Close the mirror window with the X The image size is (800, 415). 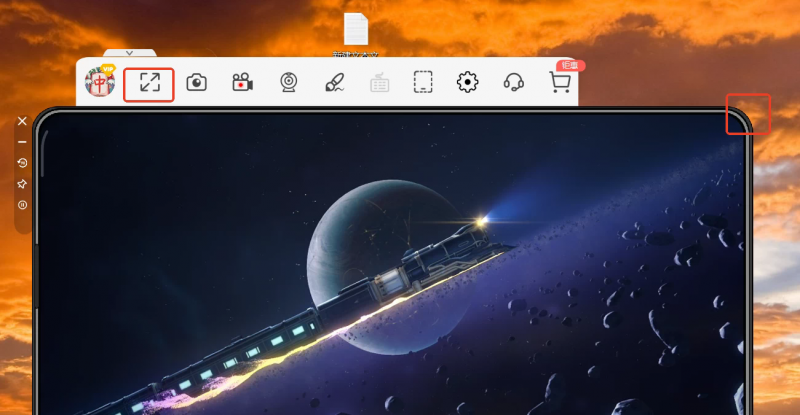22,121
